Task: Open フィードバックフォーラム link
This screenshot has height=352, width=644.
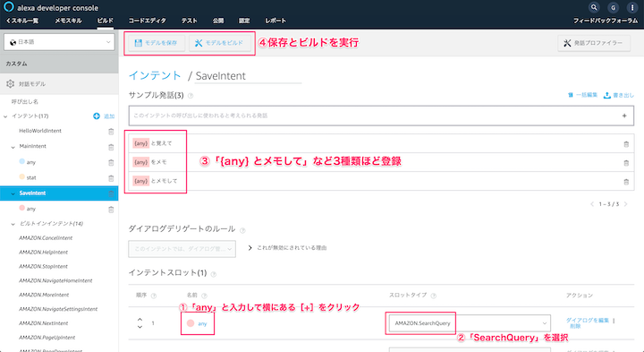Action: pyautogui.click(x=606, y=21)
